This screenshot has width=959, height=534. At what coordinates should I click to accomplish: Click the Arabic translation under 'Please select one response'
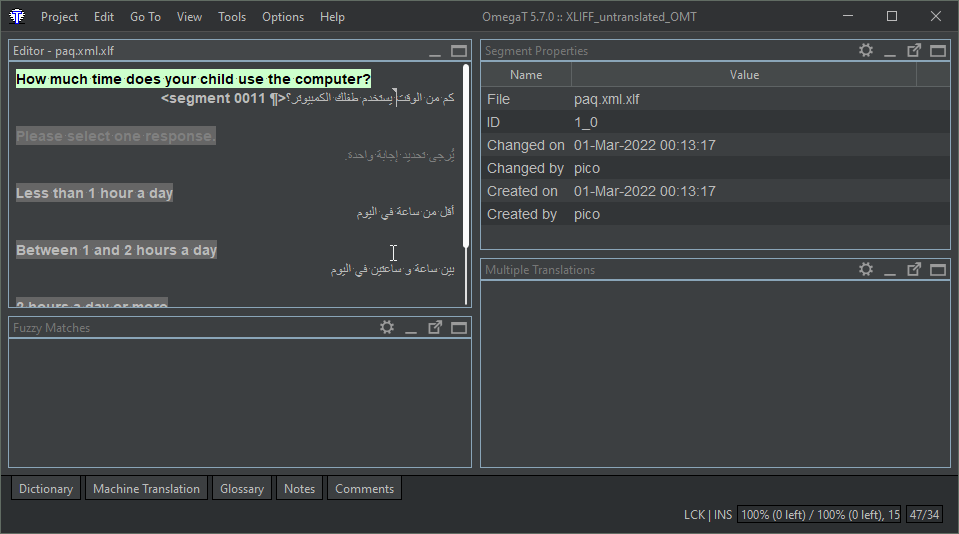[400, 155]
